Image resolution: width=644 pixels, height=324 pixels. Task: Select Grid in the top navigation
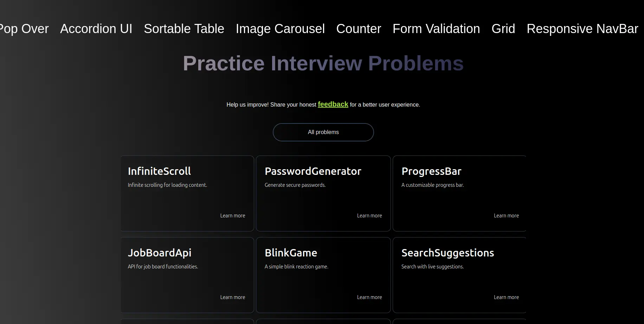(503, 29)
